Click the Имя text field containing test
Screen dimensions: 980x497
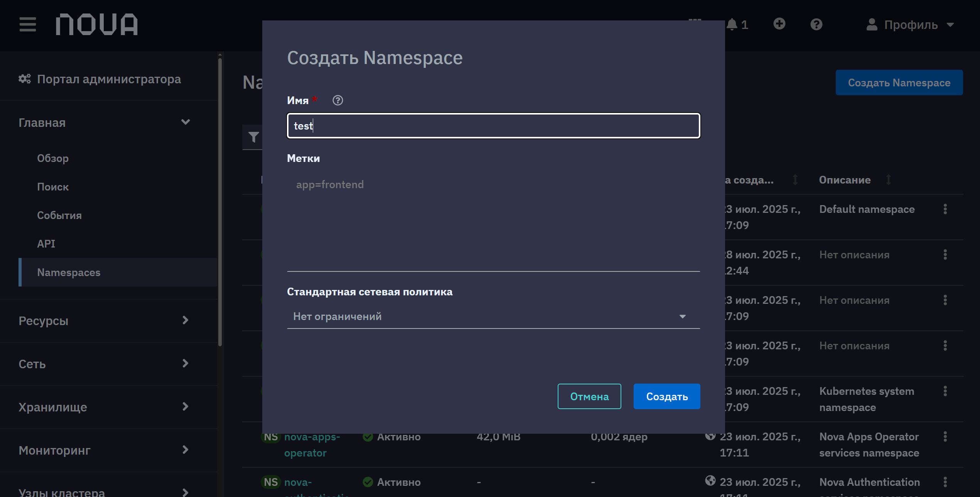493,126
